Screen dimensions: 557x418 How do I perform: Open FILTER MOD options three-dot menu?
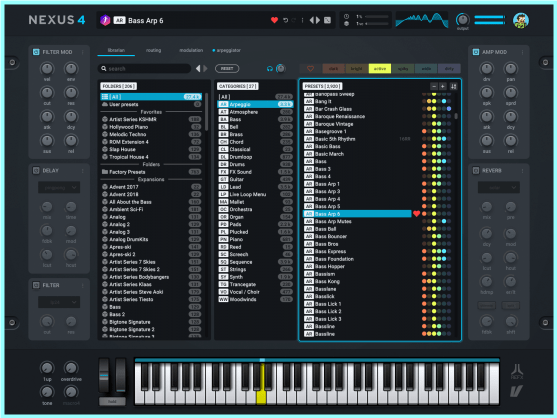82,52
